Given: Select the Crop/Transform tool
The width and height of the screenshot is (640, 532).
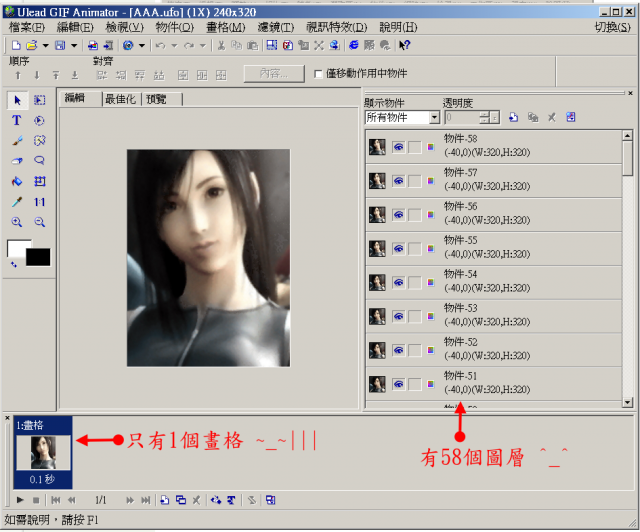Looking at the screenshot, I should tap(40, 181).
